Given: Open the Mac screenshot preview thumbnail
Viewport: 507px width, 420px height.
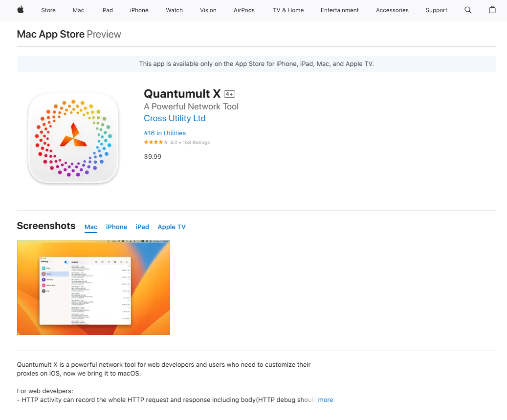Looking at the screenshot, I should point(93,287).
